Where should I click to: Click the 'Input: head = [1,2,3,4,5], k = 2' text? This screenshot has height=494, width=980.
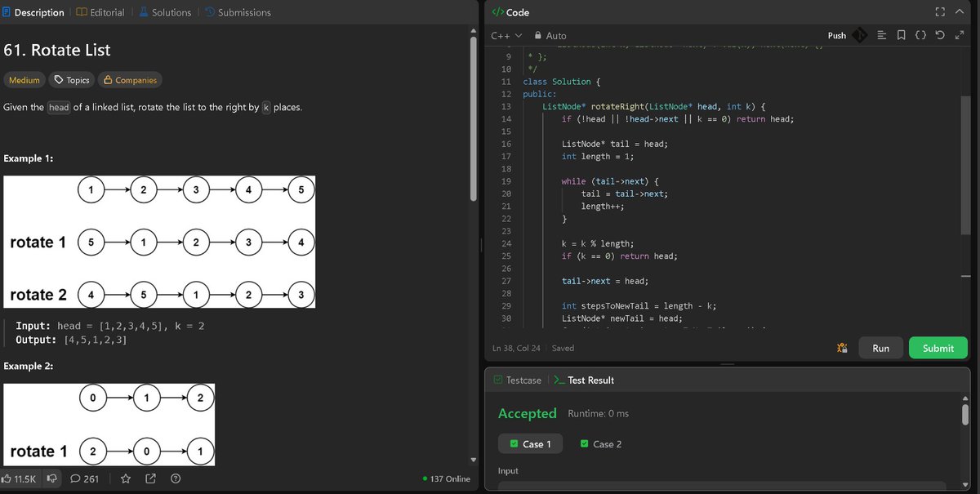(110, 326)
